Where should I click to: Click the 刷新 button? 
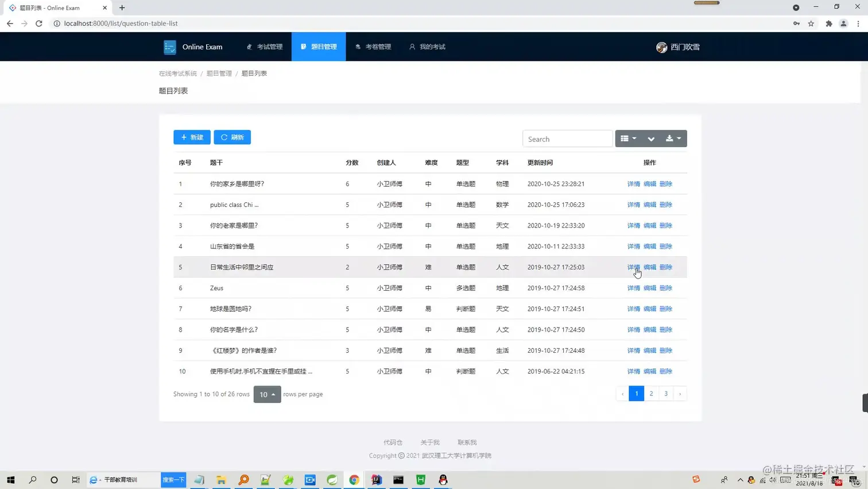(x=232, y=137)
